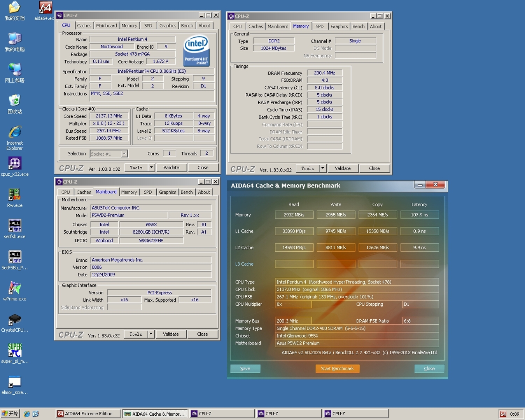The image size is (525, 420).
Task: Open the Start menu button
Action: 10,414
